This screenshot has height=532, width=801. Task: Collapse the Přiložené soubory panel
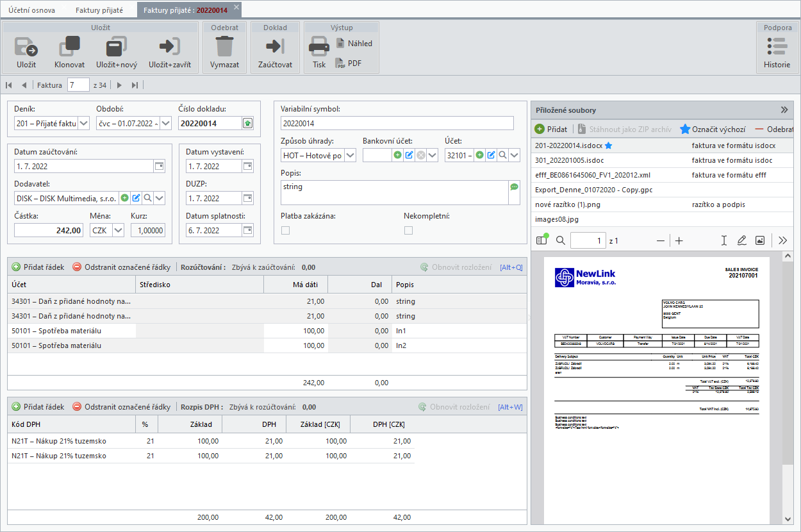click(784, 110)
